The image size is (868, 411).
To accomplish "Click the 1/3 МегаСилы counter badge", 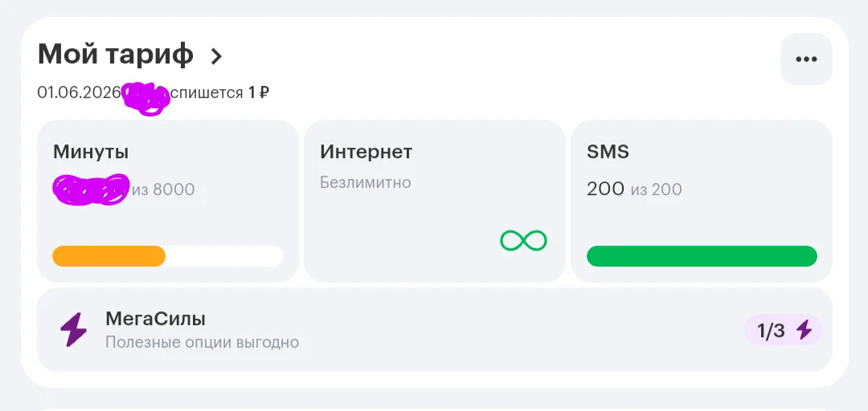I will 784,330.
